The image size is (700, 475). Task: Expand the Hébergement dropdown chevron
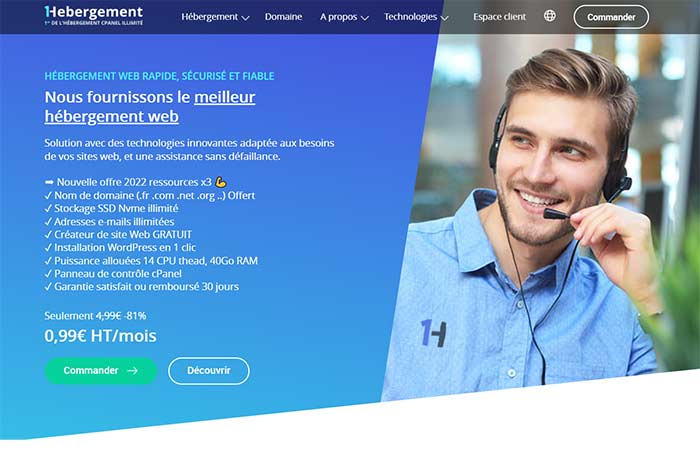pos(245,18)
